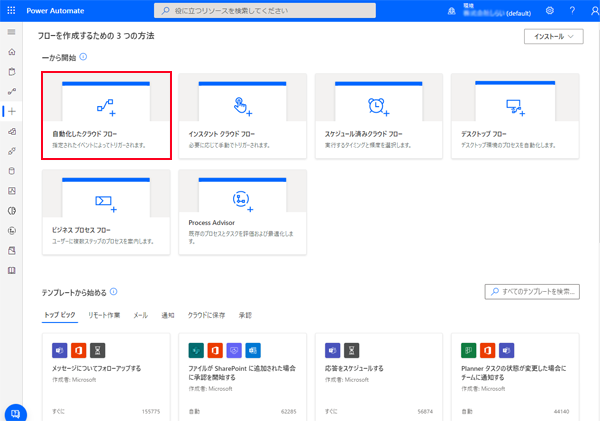This screenshot has width=600, height=421.
Task: Open settings gear icon
Action: tap(549, 10)
